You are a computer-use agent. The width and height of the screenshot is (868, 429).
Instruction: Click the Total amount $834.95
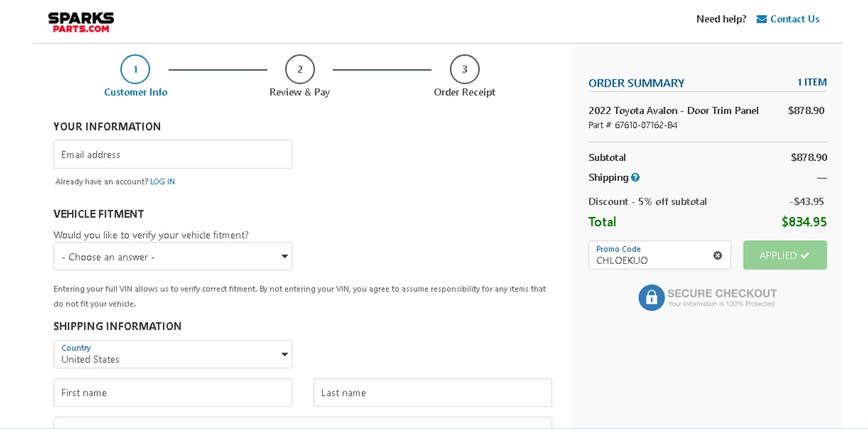(804, 222)
